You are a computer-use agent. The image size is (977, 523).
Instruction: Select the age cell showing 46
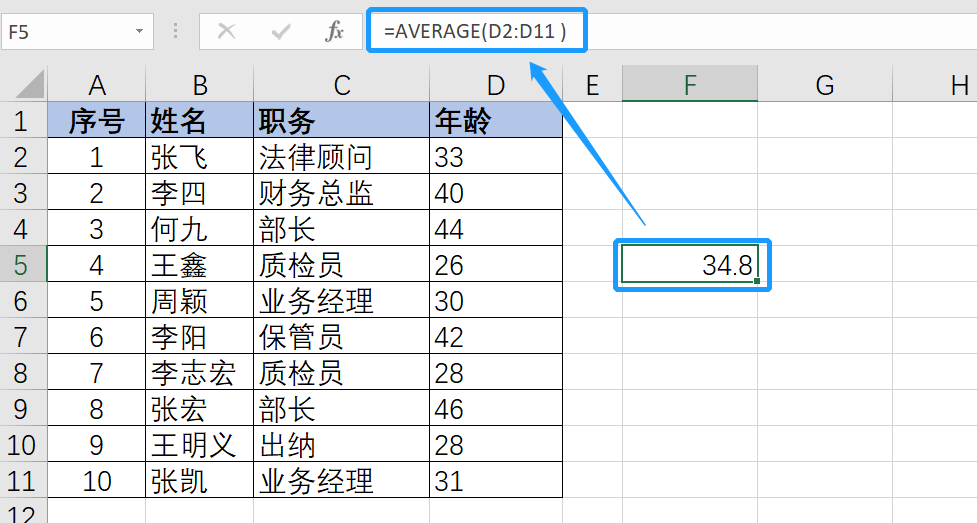pos(496,408)
